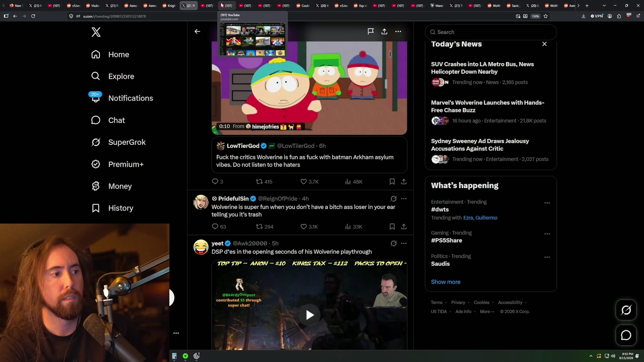Open more options for #dwts trend
This screenshot has height=362, width=644.
point(547,203)
